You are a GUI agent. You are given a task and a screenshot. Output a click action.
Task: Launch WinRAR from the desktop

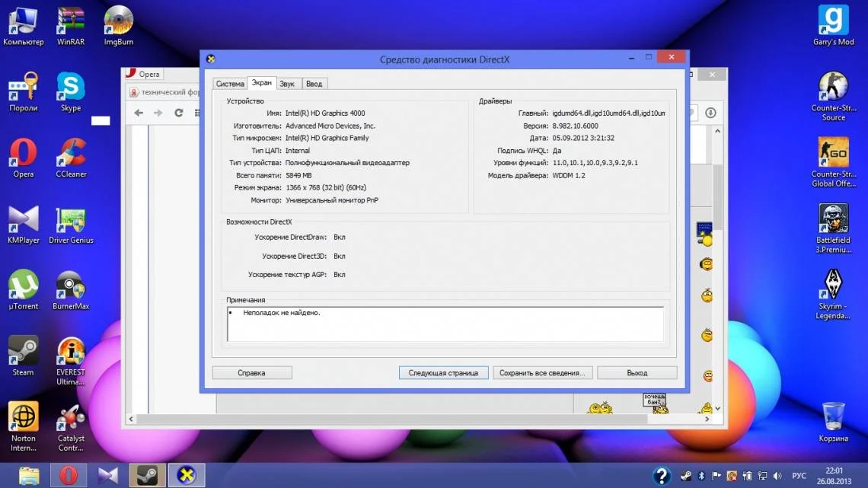(71, 25)
